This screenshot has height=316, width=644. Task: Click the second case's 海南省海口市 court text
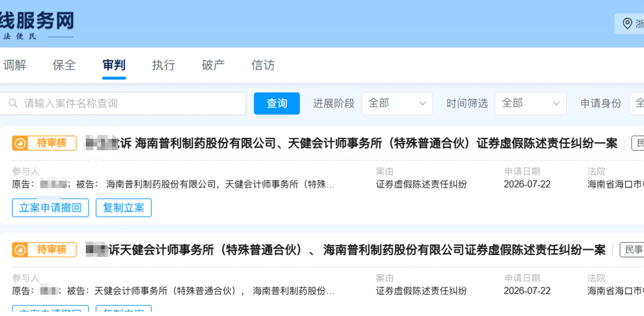(616, 291)
